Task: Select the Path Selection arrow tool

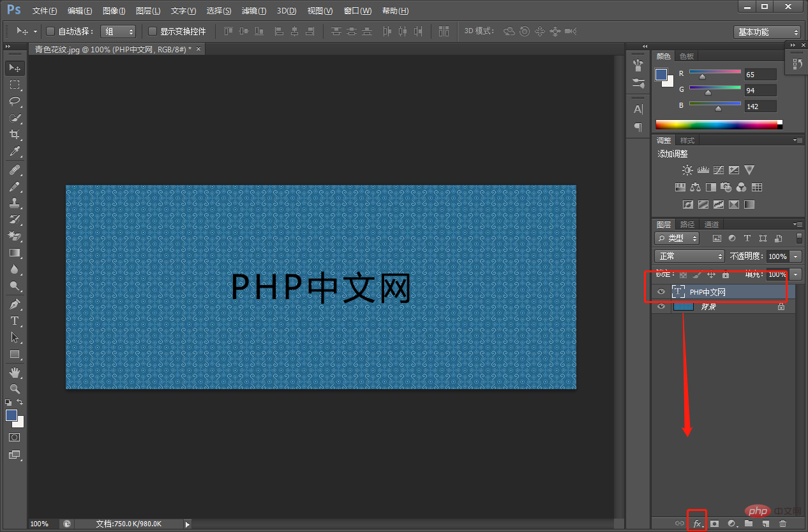Action: 15,337
